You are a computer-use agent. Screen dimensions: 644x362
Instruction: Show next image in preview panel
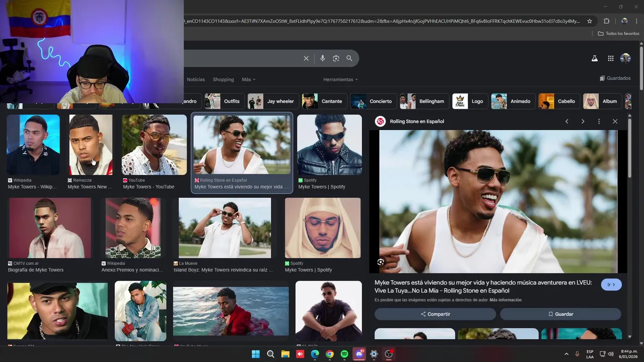coord(583,122)
